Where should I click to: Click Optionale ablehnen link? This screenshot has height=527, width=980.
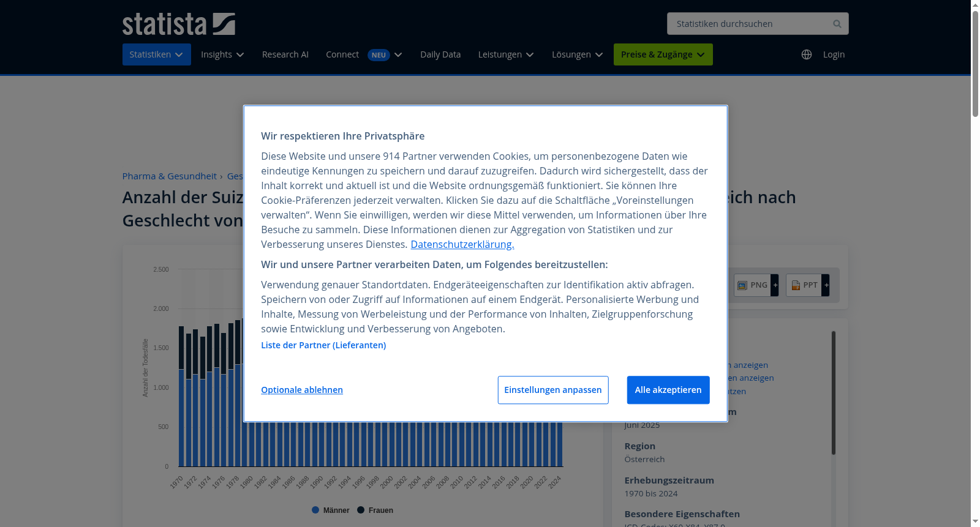(x=302, y=390)
